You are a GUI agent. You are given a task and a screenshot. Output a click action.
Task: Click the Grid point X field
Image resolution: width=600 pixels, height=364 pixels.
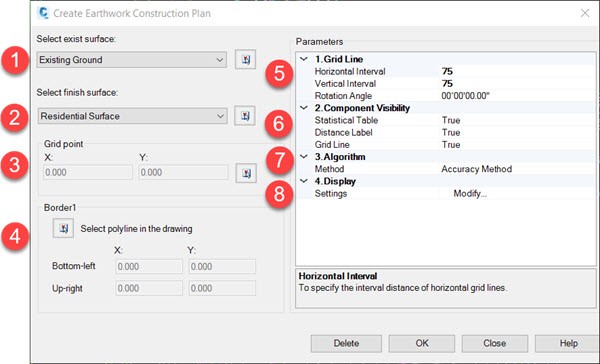[x=88, y=172]
